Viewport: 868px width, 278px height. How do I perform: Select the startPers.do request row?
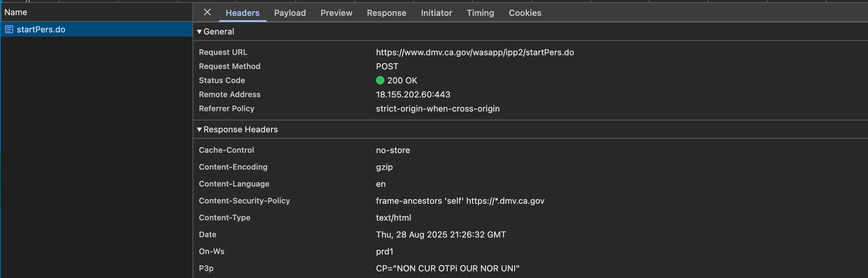point(96,30)
